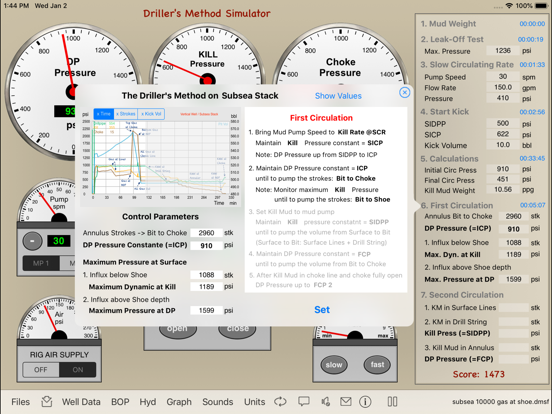Open the Graph menu

[179, 402]
